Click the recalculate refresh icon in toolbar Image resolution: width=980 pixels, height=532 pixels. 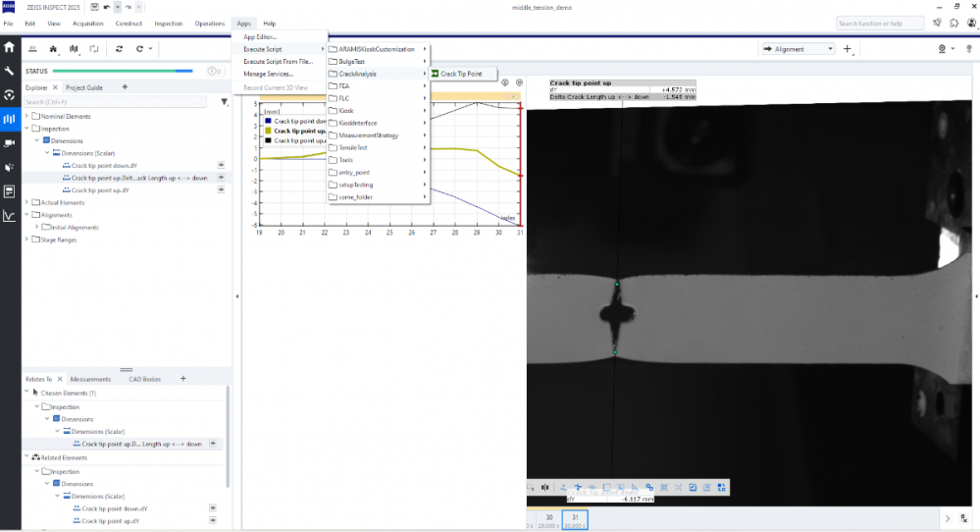tap(120, 48)
